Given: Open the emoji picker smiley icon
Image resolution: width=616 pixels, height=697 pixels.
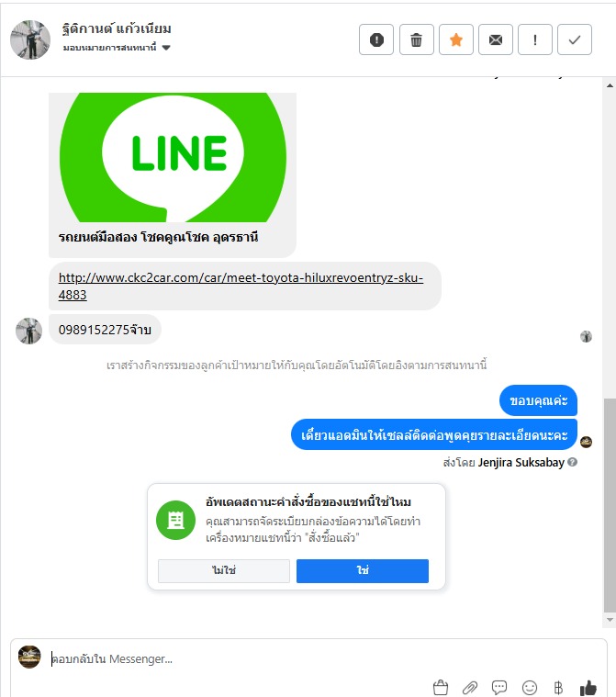Looking at the screenshot, I should click(x=530, y=687).
